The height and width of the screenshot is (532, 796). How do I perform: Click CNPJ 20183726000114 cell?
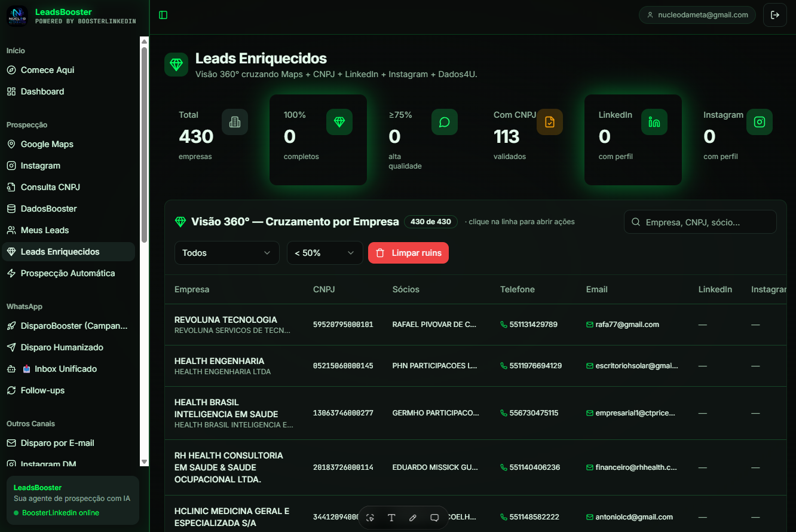click(x=343, y=467)
